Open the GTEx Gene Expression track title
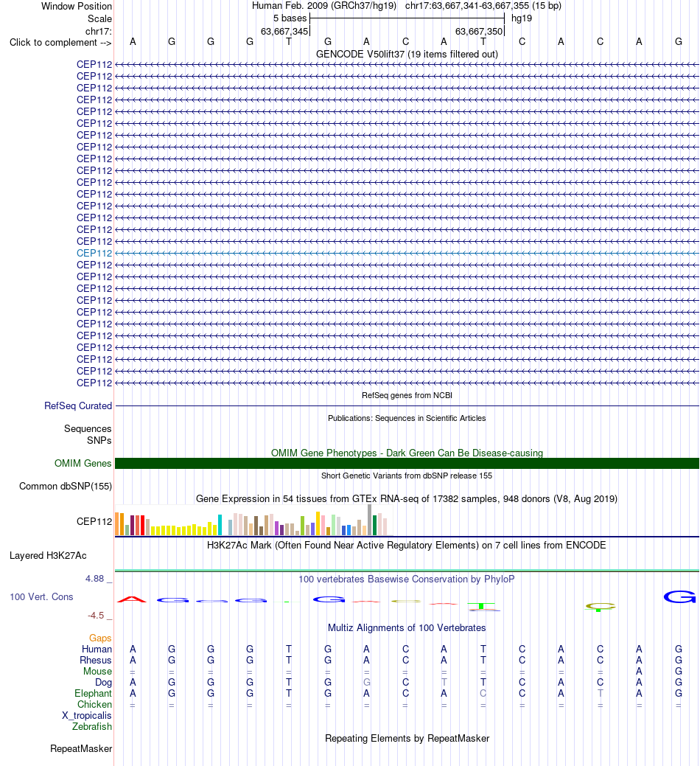700x766 pixels. point(407,499)
